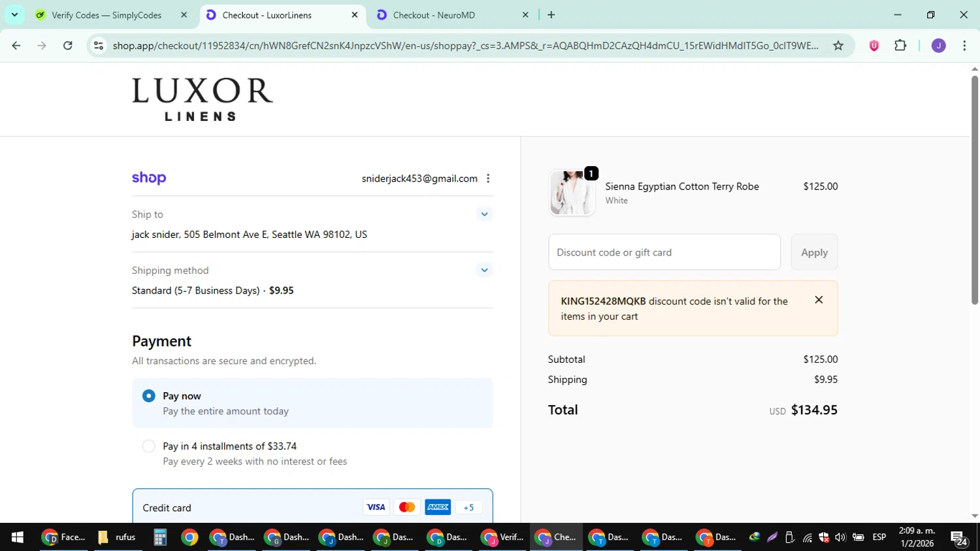Open site information icon in address bar

(x=99, y=45)
